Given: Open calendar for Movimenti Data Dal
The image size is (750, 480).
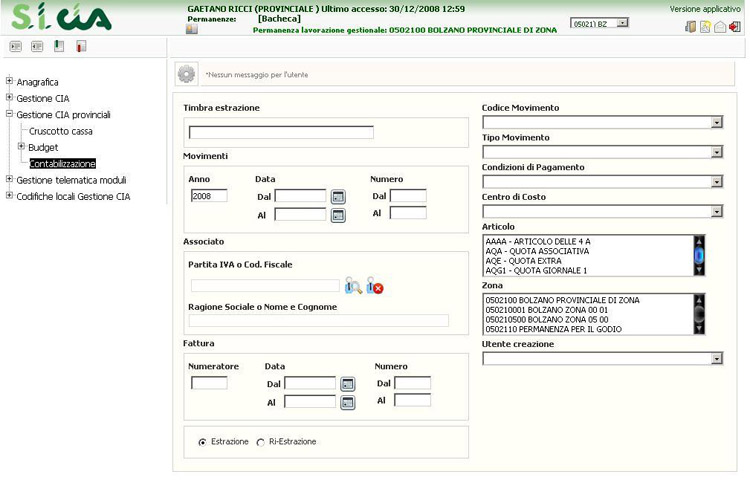Looking at the screenshot, I should (x=338, y=196).
